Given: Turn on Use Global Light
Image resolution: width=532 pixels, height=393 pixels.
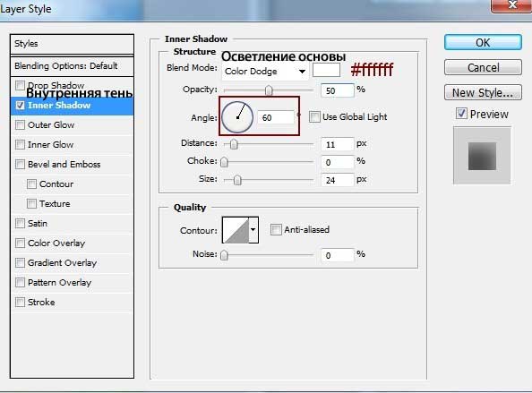Looking at the screenshot, I should 314,116.
